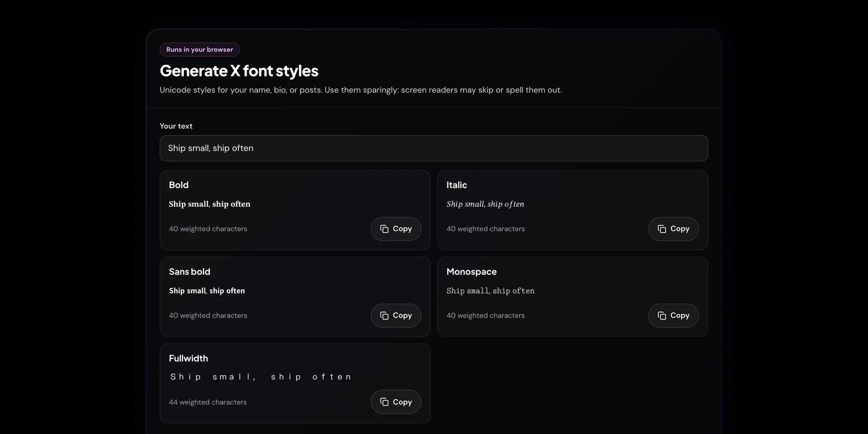Click the copy icon in the Monospace card
Screen dimensions: 868x434
click(x=662, y=315)
